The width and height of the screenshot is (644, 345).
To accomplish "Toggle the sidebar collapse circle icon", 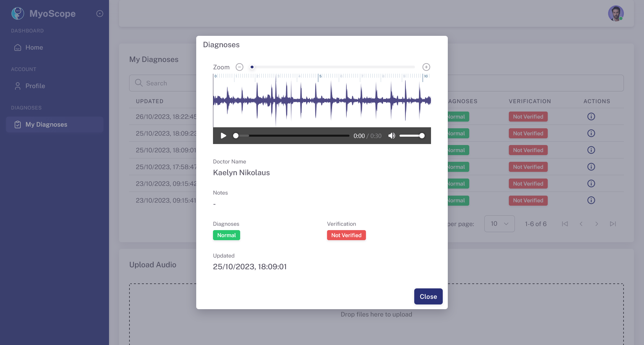I will click(x=100, y=13).
